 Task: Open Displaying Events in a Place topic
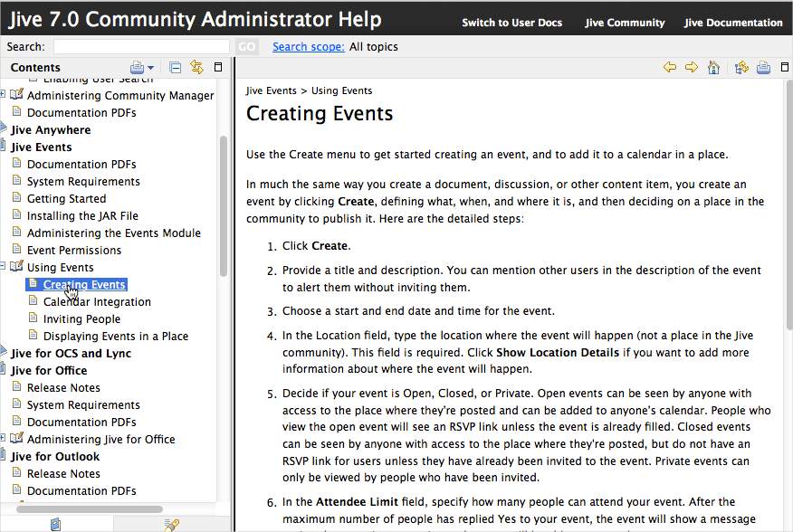coord(116,337)
